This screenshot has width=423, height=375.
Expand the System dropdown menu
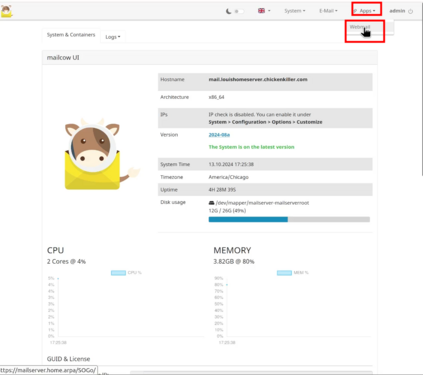pyautogui.click(x=295, y=11)
